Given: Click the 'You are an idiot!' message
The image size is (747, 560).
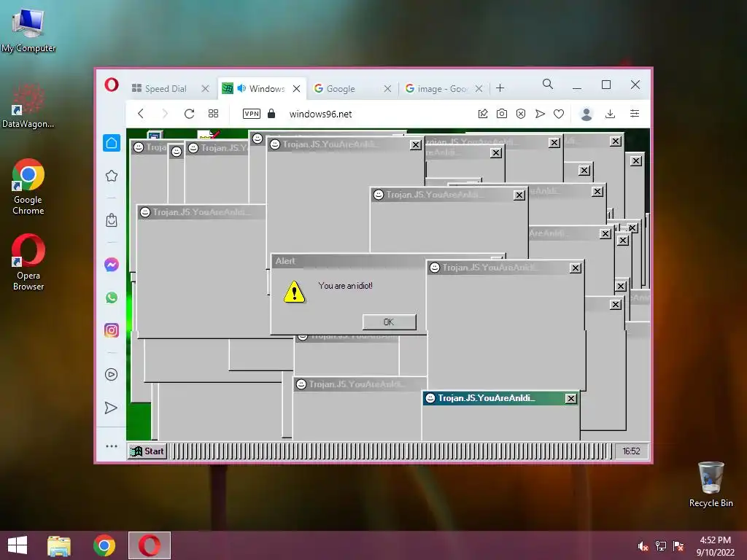Looking at the screenshot, I should point(345,286).
